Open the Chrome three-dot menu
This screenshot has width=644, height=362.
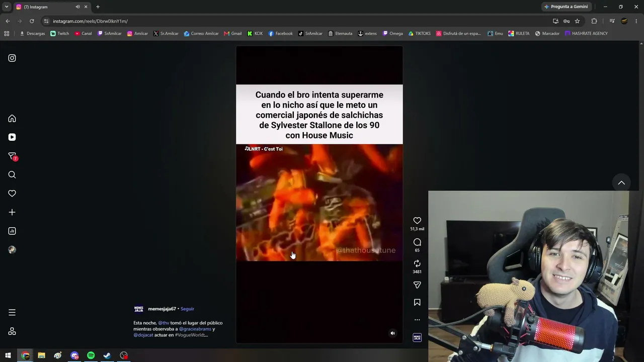(x=636, y=21)
